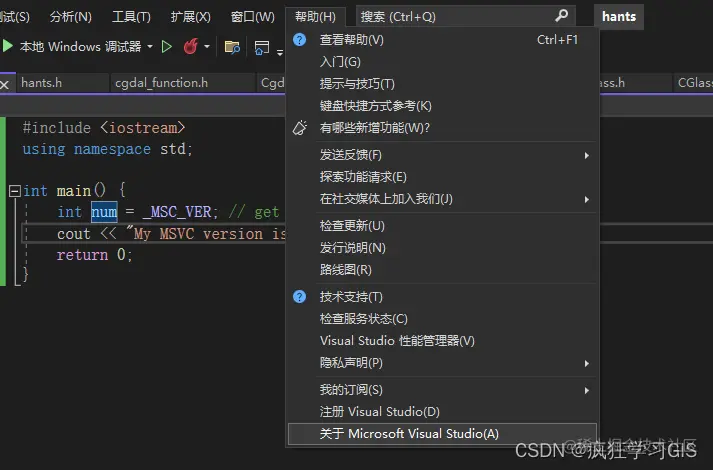Click the 有哪些新增功能 party icon
The image size is (713, 470).
pos(300,128)
